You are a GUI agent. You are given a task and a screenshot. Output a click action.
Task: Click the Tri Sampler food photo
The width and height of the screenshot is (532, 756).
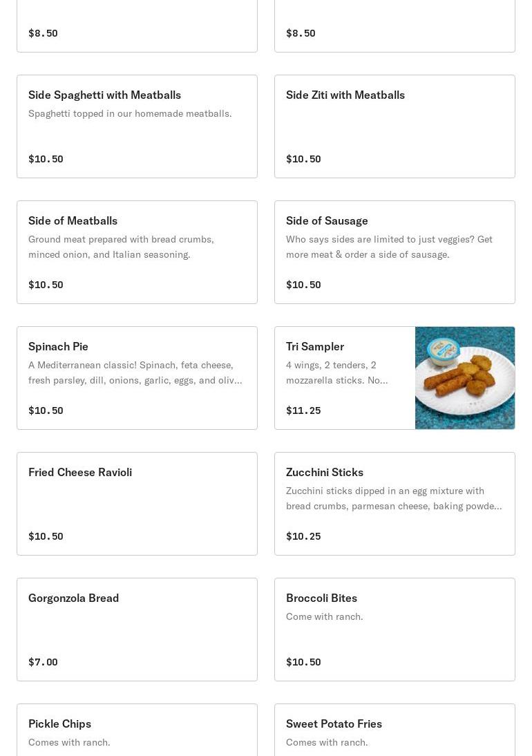coord(465,378)
